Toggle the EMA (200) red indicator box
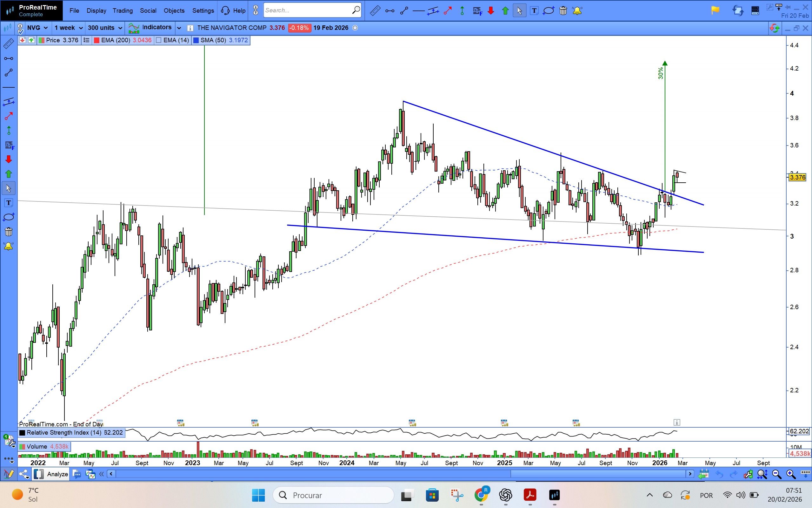Viewport: 812px width, 508px height. point(97,40)
